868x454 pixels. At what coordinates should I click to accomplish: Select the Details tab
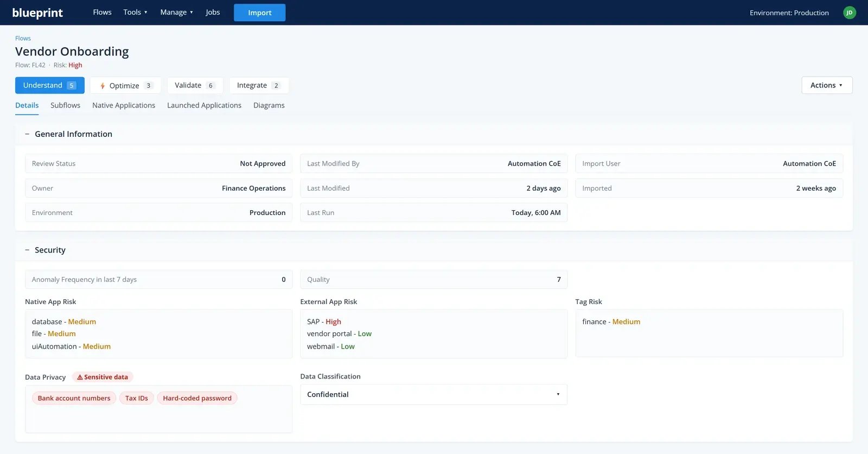tap(27, 105)
